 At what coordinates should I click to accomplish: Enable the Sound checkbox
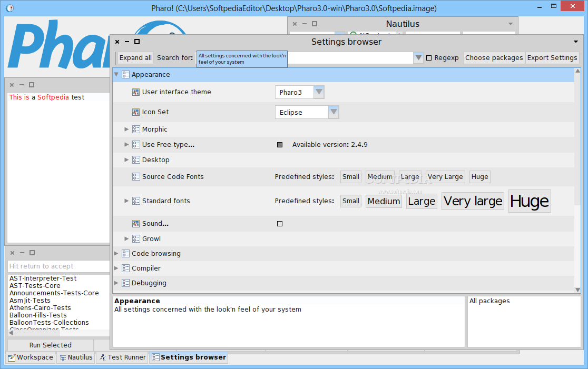[x=280, y=224]
